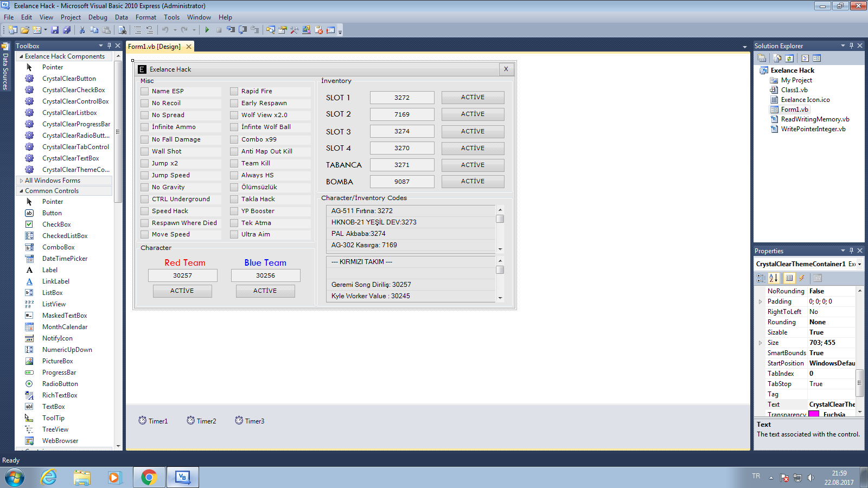Click ACTIVE button for SLOT 1
Image resolution: width=868 pixels, height=488 pixels.
pyautogui.click(x=473, y=97)
